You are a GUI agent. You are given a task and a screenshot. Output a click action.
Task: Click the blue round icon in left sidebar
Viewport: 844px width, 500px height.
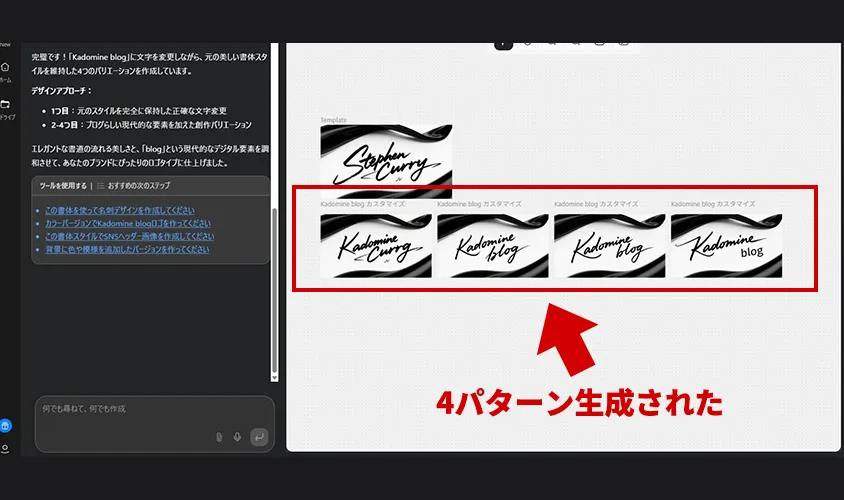click(x=5, y=425)
